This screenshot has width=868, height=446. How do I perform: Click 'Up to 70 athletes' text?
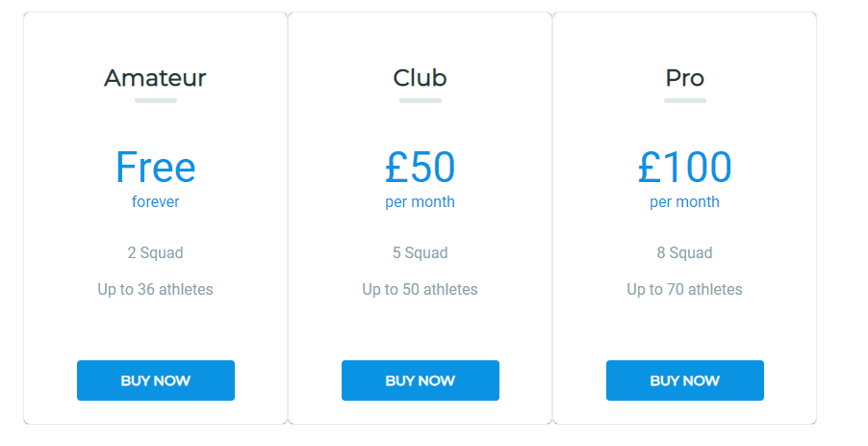pos(685,289)
